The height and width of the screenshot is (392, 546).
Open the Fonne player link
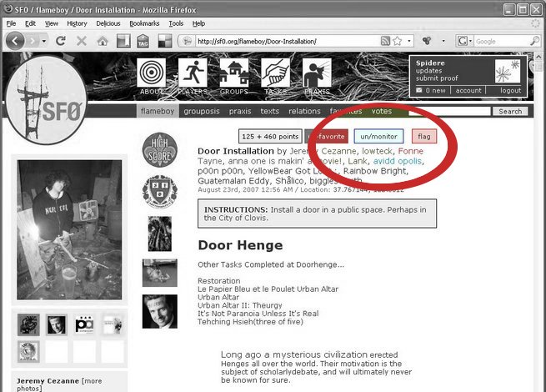[x=411, y=151]
